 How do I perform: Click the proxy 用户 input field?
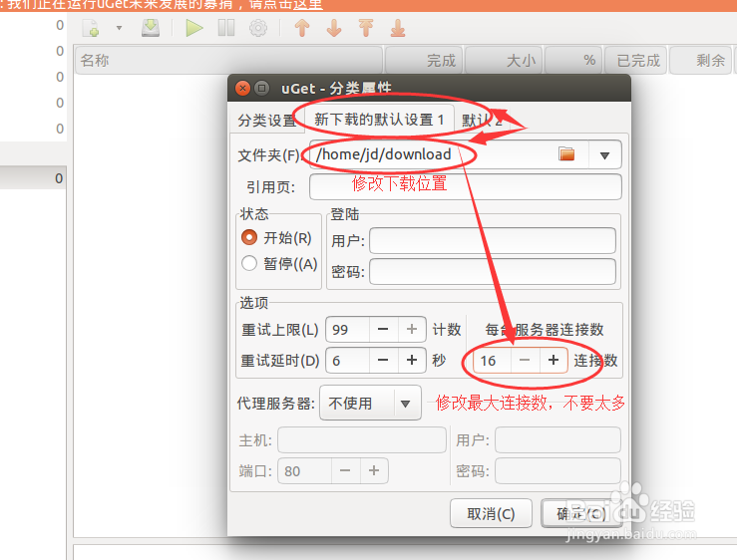(x=557, y=439)
